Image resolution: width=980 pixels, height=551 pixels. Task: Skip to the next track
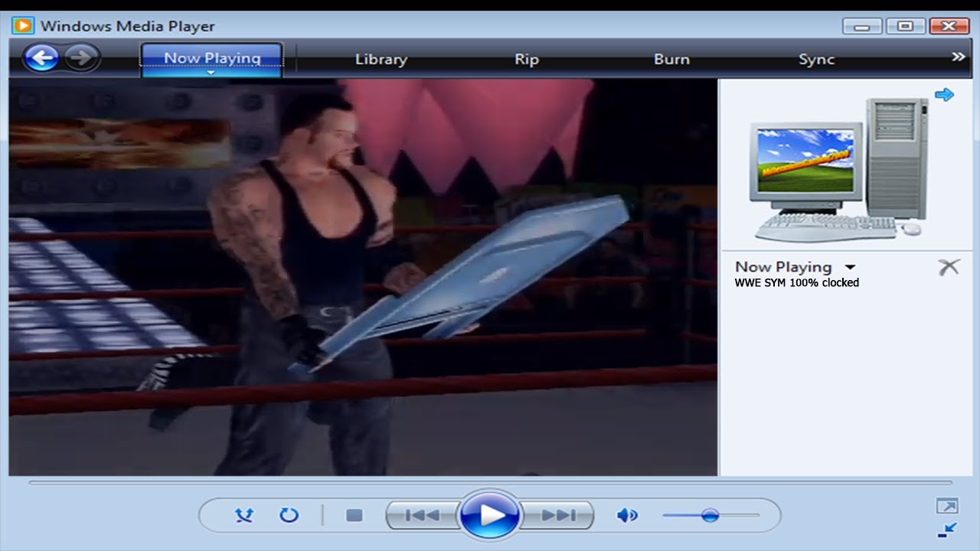[557, 515]
